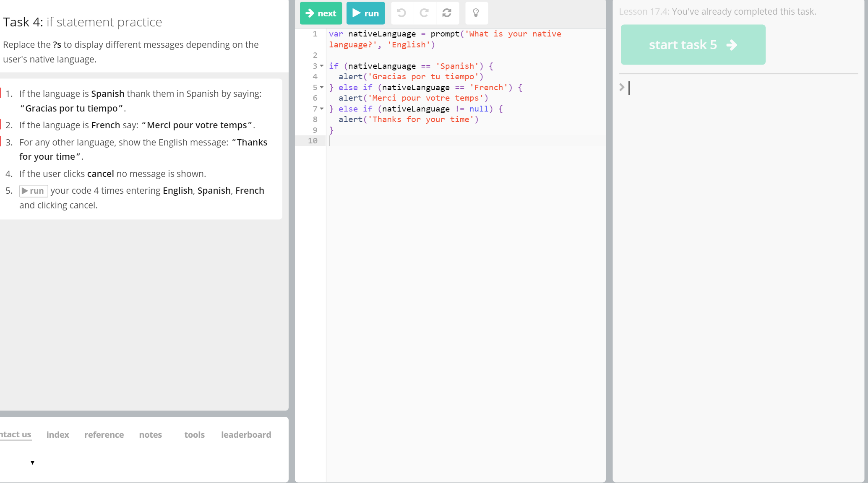The height and width of the screenshot is (483, 868).
Task: Click the reset code refresh icon
Action: [447, 13]
